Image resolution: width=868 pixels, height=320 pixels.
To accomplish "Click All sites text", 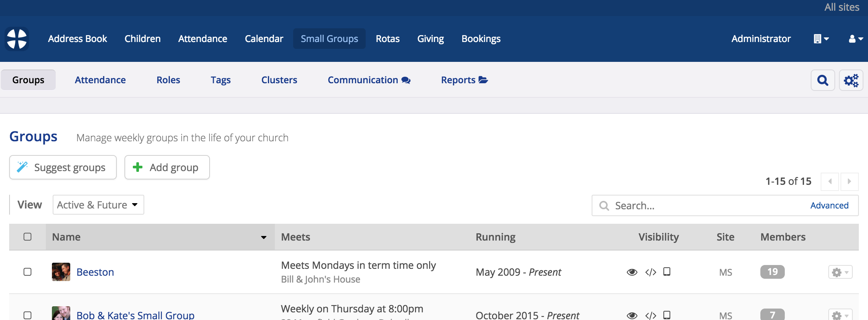I will [841, 7].
